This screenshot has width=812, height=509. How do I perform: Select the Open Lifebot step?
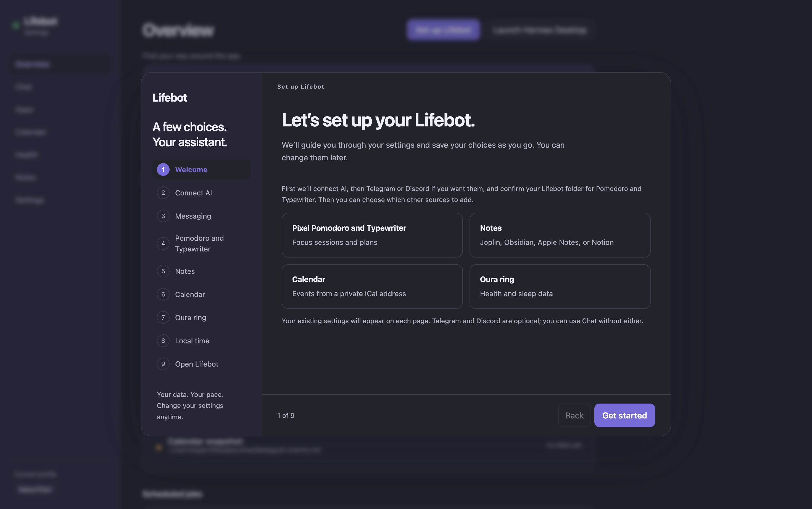(x=201, y=364)
